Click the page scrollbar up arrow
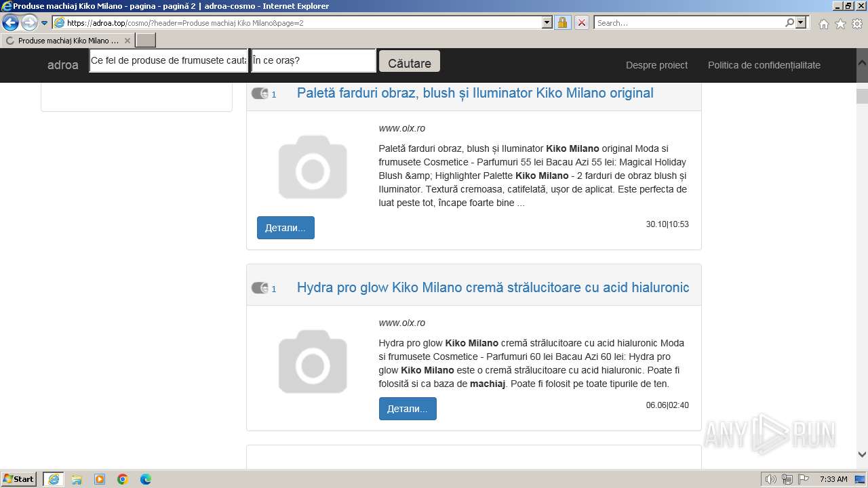 click(862, 61)
